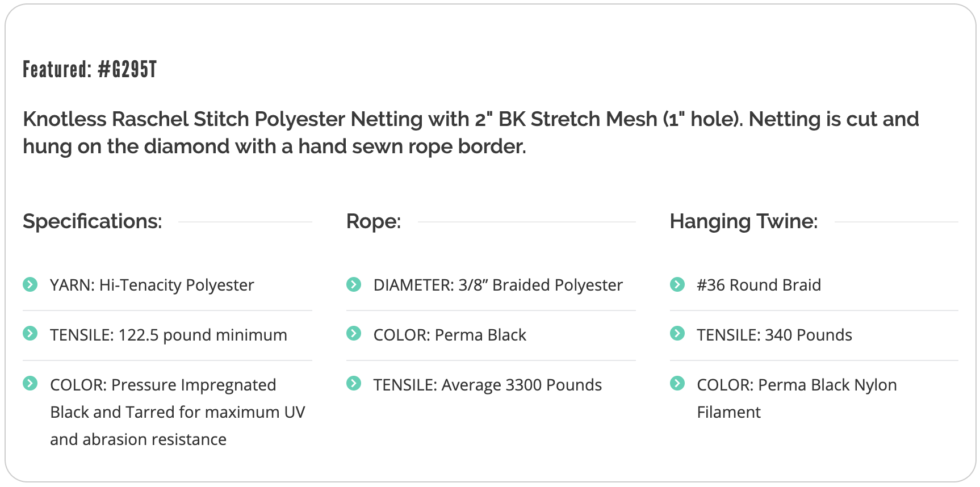Click chevron icon beside #36 Round Braid
This screenshot has height=487, width=980.
click(x=677, y=284)
